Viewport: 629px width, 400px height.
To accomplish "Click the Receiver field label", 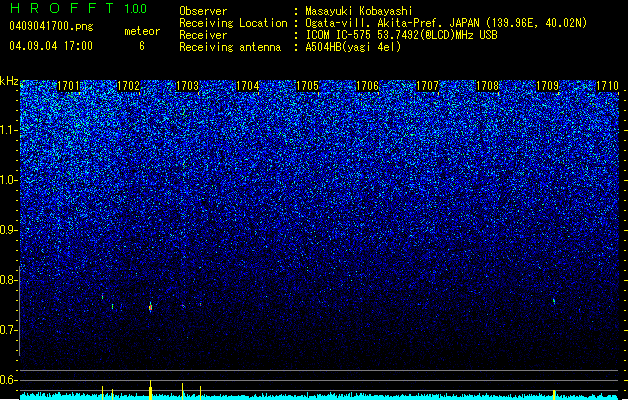I will 203,35.
